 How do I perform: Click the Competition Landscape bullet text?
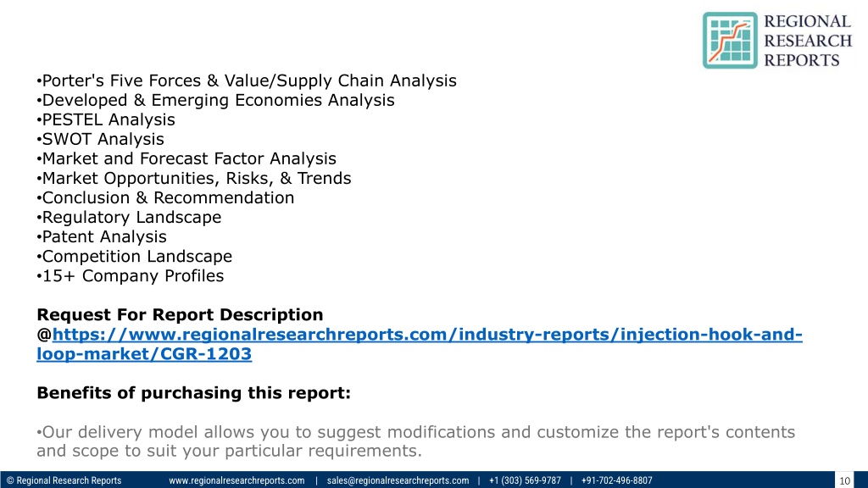pos(135,256)
